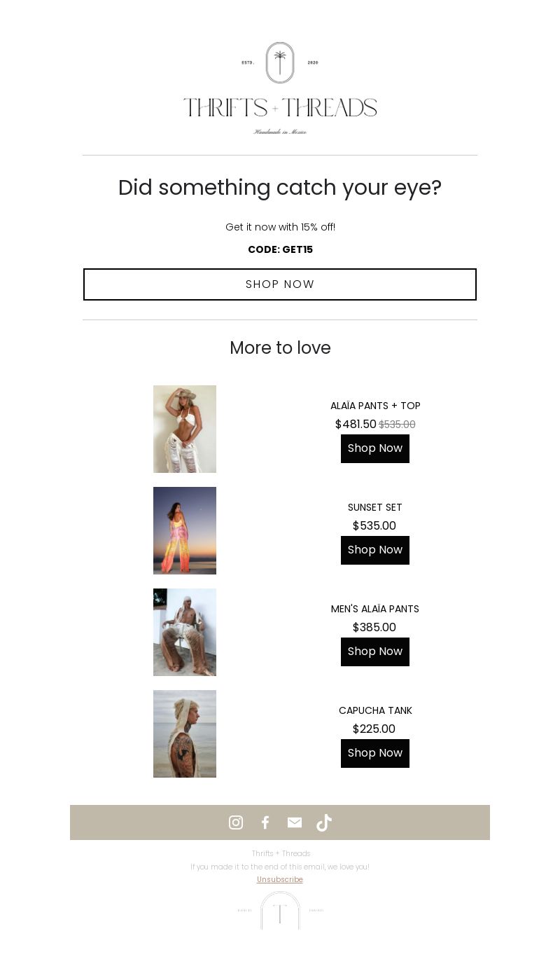
Task: Open the Alaïa Pants + Top product photo
Action: 185,429
